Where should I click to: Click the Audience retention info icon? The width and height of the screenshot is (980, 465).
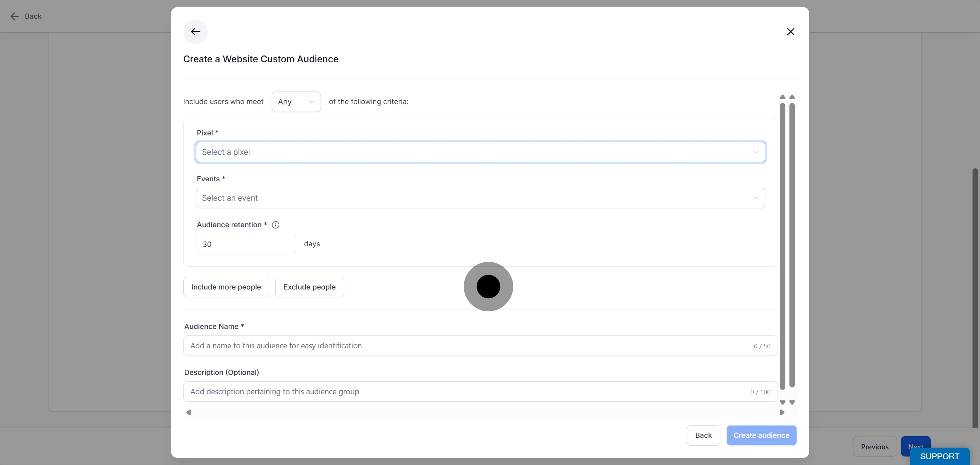(275, 225)
